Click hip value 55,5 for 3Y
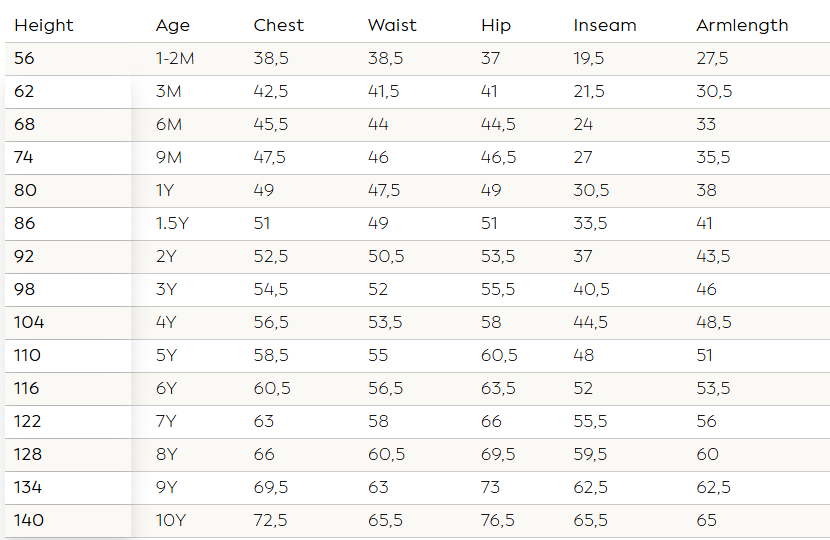Image resolution: width=830 pixels, height=540 pixels. tap(498, 290)
